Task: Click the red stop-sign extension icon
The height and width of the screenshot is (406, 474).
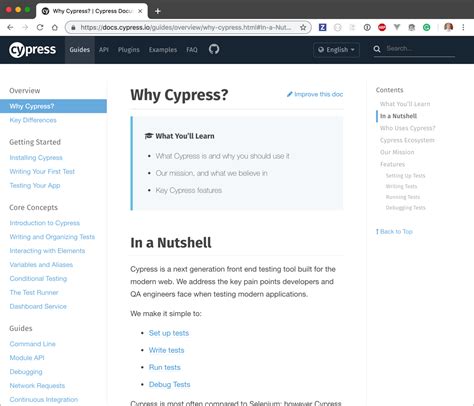Action: coord(382,27)
